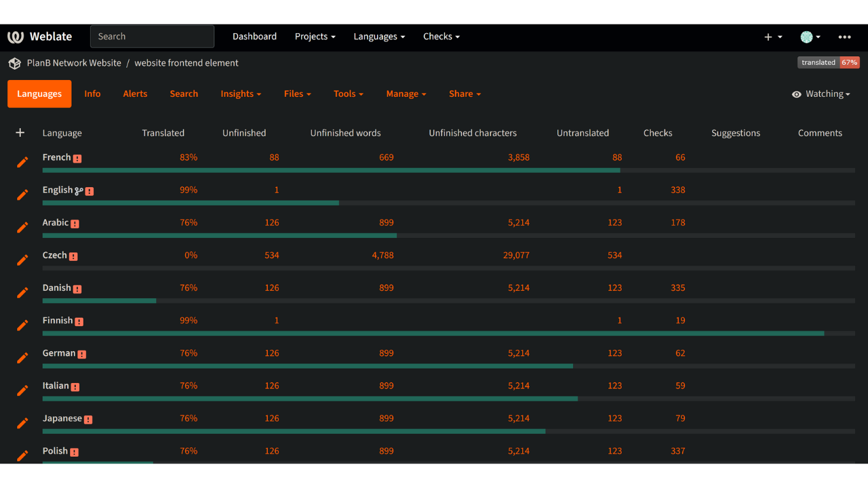Switch to the Alerts tab
The width and height of the screenshot is (868, 488).
(135, 94)
